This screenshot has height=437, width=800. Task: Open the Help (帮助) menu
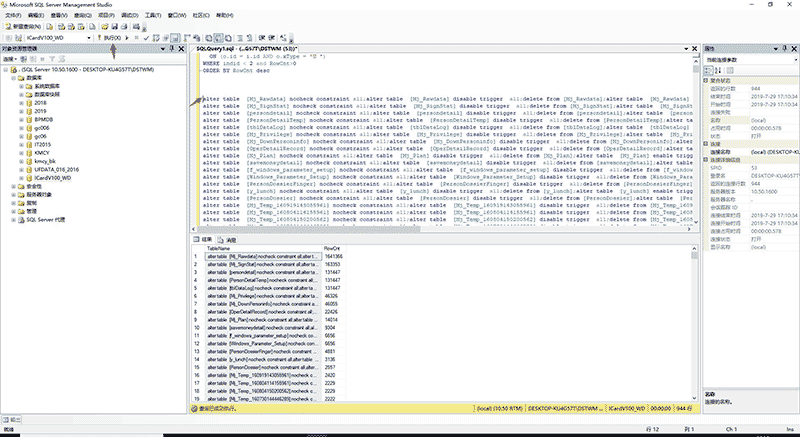(225, 15)
